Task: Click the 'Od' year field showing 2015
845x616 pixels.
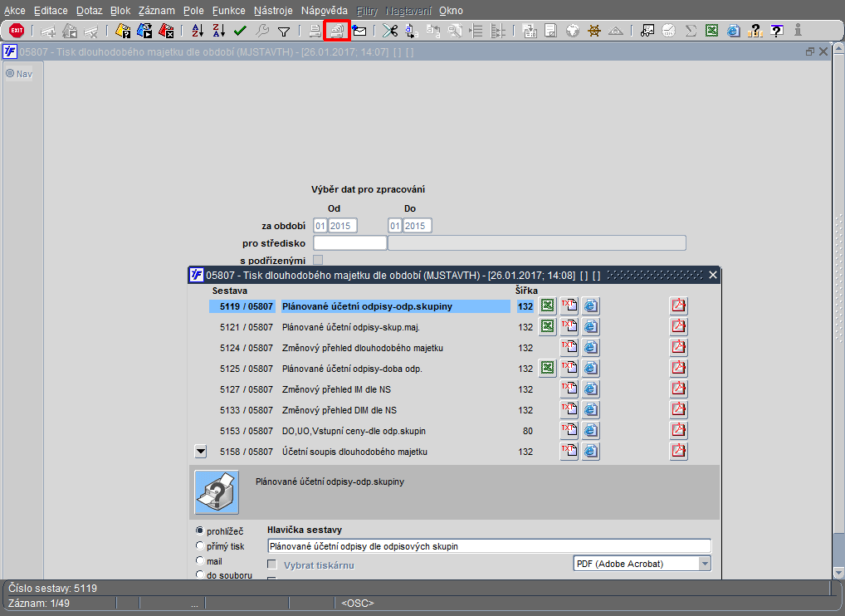Action: pos(343,226)
